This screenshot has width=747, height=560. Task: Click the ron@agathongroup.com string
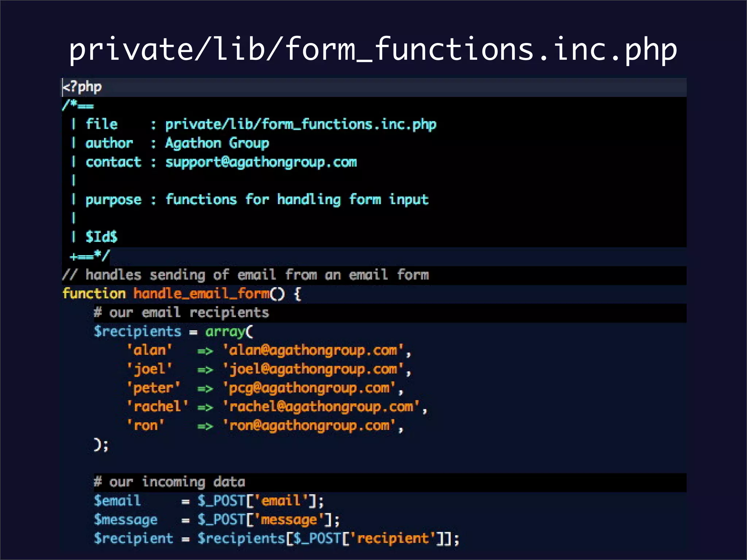(309, 426)
